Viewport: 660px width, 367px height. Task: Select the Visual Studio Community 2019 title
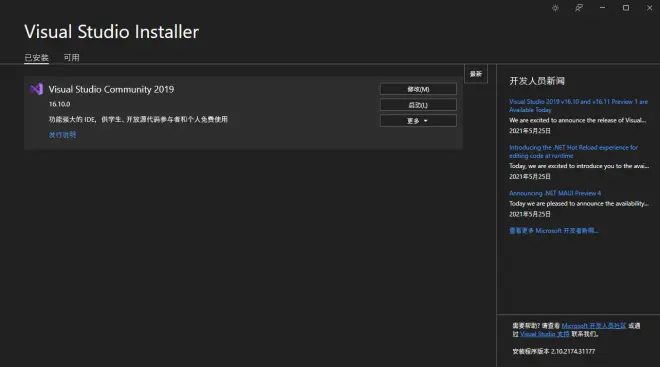click(x=111, y=89)
